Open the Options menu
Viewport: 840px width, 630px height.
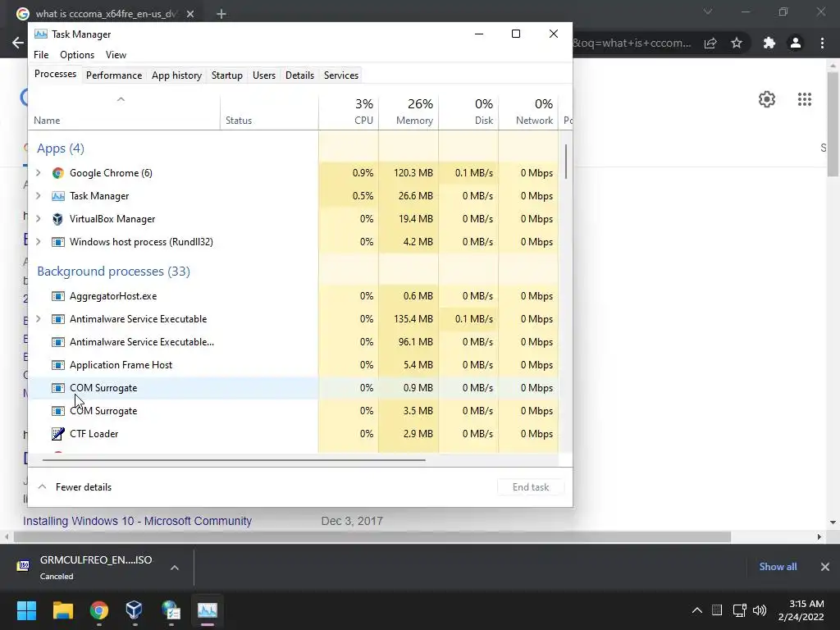click(x=77, y=55)
